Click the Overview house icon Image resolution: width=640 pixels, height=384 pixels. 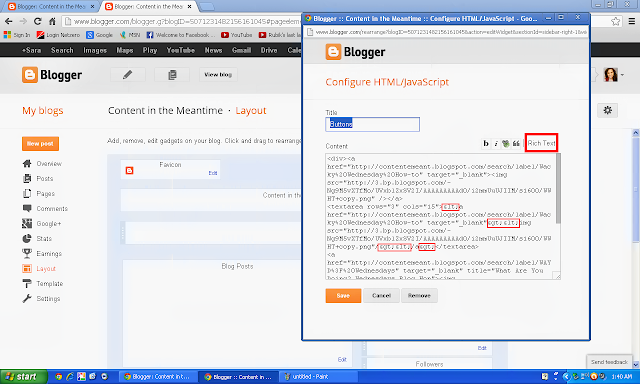pyautogui.click(x=27, y=164)
